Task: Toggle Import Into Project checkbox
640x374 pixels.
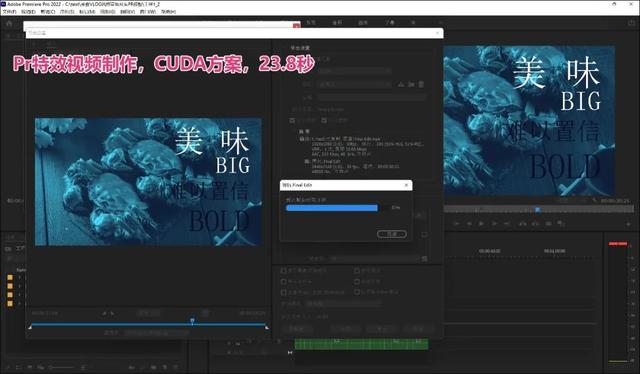Action: point(283,281)
